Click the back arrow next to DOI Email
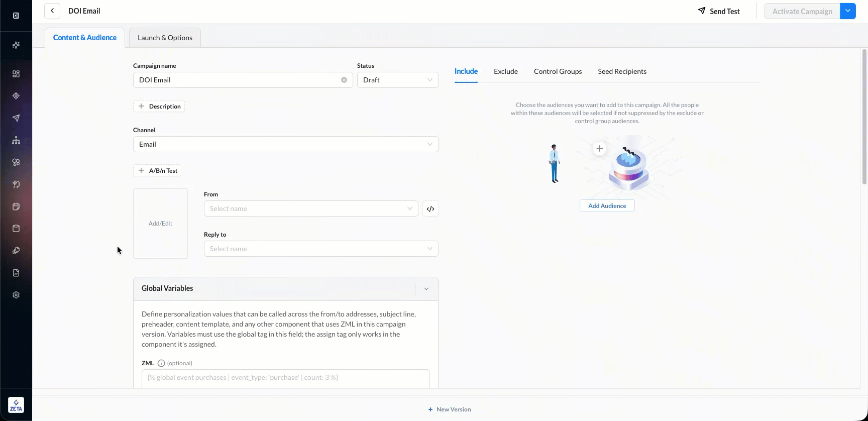Viewport: 868px width, 421px height. [52, 11]
